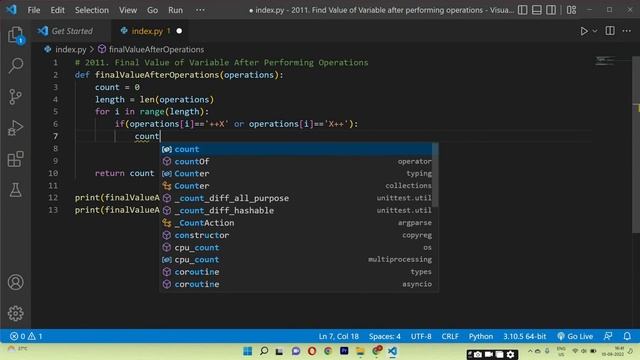Change line endings via 'CRLF'
This screenshot has height=360, width=640.
click(450, 336)
